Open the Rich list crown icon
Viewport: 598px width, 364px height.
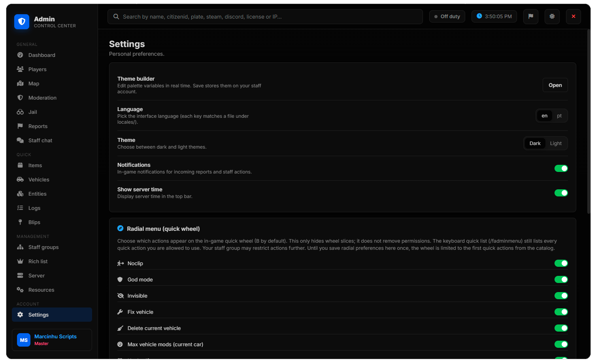(20, 262)
